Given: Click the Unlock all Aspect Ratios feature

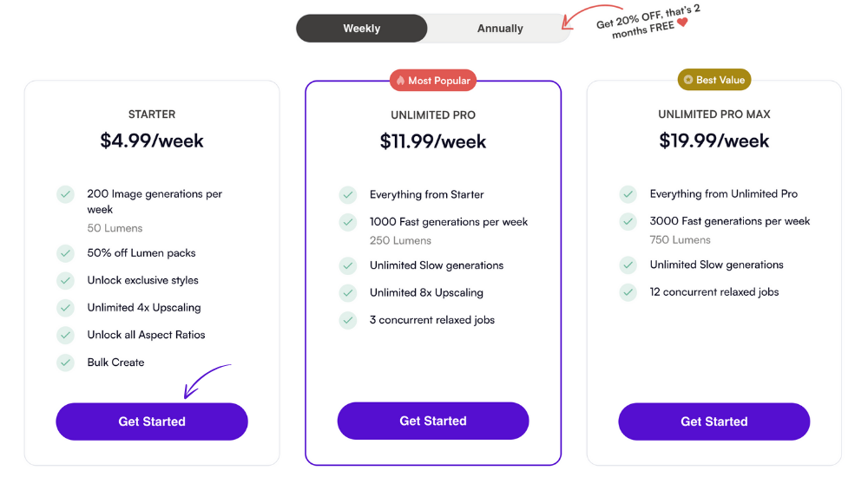Looking at the screenshot, I should [x=146, y=335].
